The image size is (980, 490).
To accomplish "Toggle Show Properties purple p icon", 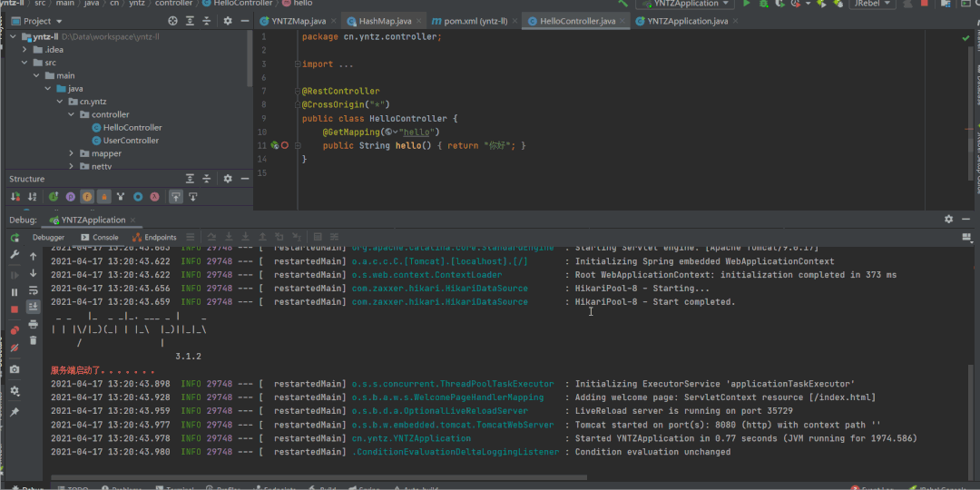I will [x=71, y=197].
